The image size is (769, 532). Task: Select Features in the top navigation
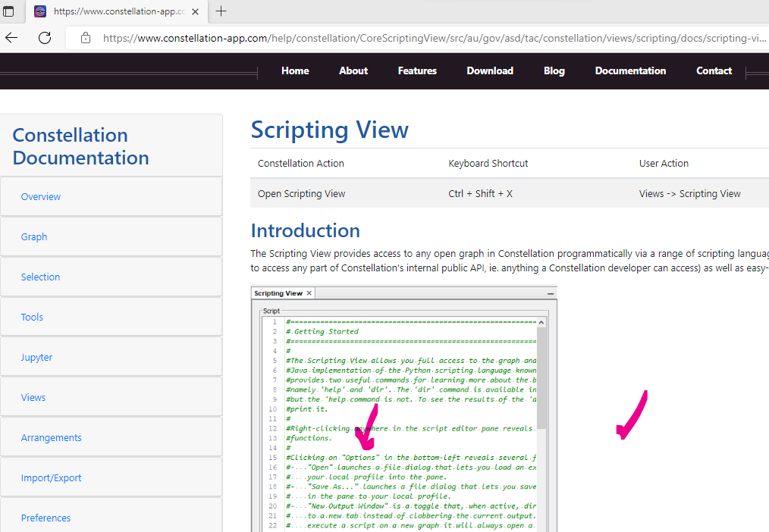click(417, 70)
